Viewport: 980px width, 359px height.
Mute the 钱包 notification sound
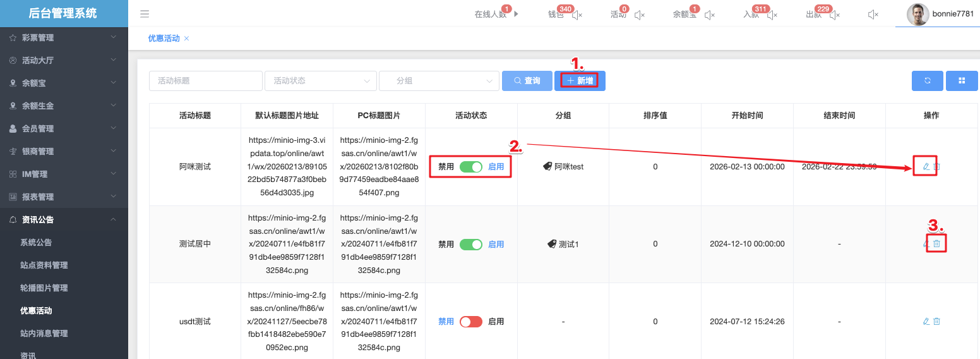pos(577,15)
